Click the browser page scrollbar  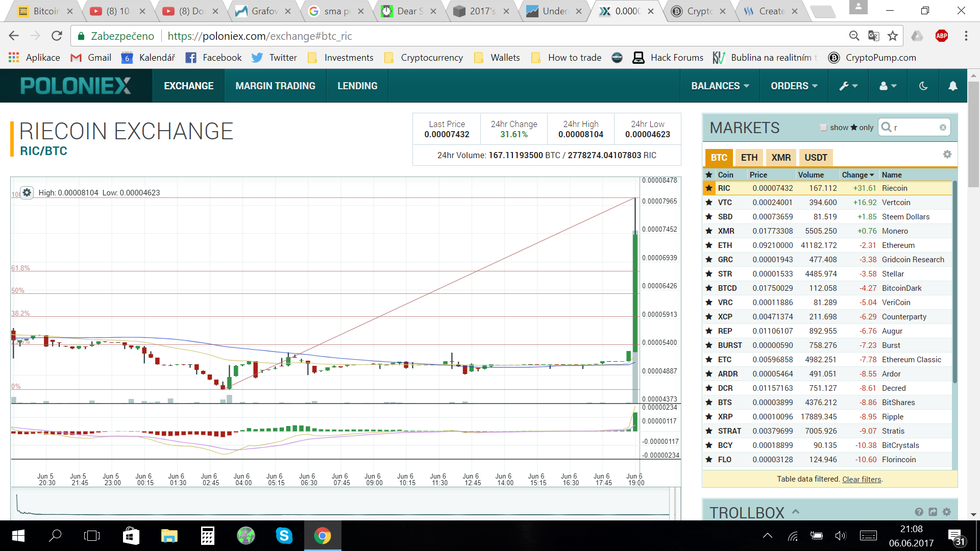tap(973, 134)
